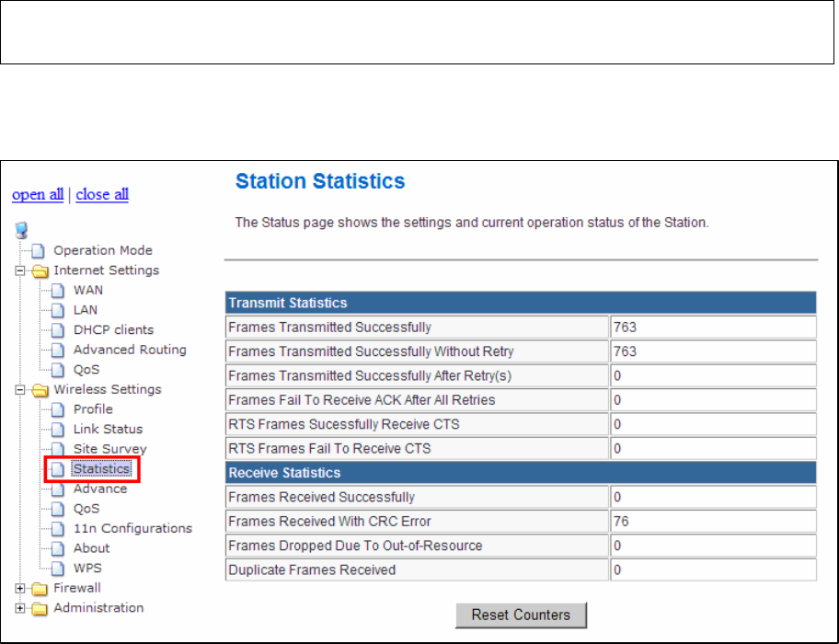Open QoS under Internet Settings
This screenshot has width=839, height=644.
(x=86, y=370)
